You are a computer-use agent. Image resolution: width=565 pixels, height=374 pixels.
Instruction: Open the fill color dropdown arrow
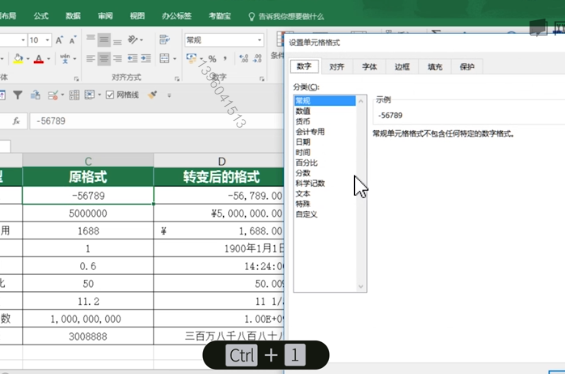[x=28, y=59]
